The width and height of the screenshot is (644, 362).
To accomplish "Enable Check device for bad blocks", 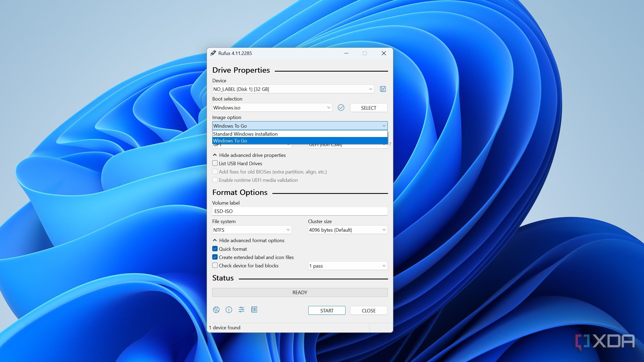I will click(215, 265).
